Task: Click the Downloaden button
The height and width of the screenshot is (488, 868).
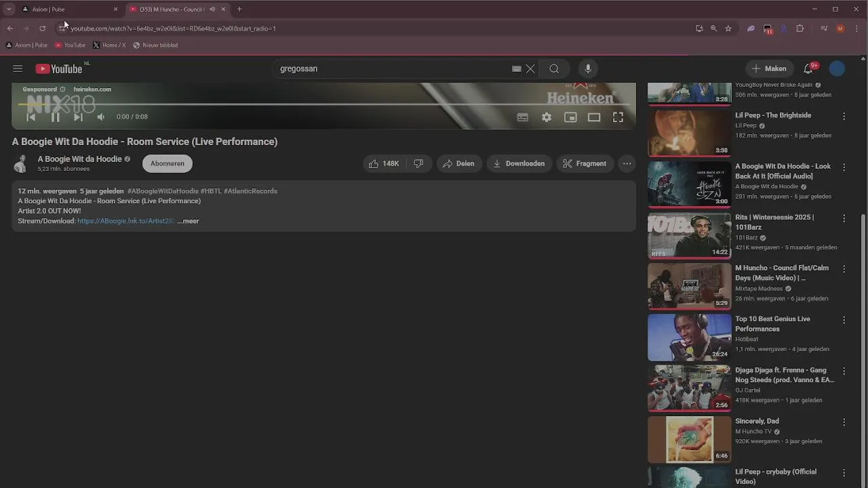Action: click(519, 163)
